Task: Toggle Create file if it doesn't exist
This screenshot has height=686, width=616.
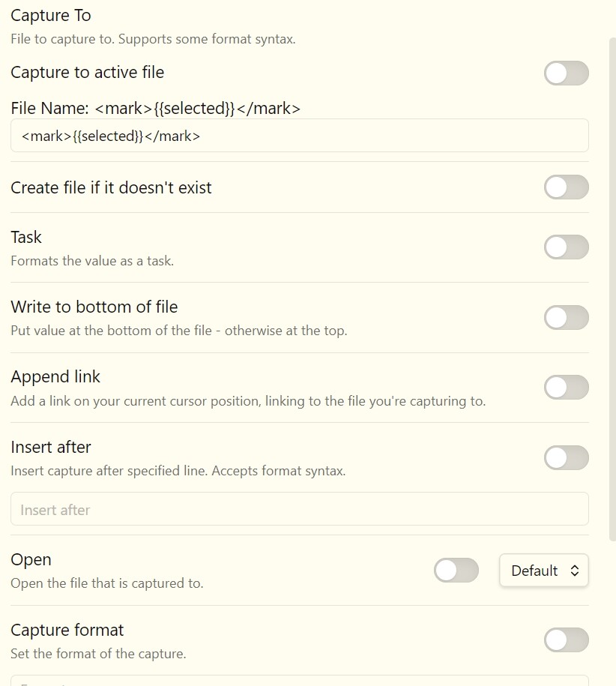Action: pos(566,187)
